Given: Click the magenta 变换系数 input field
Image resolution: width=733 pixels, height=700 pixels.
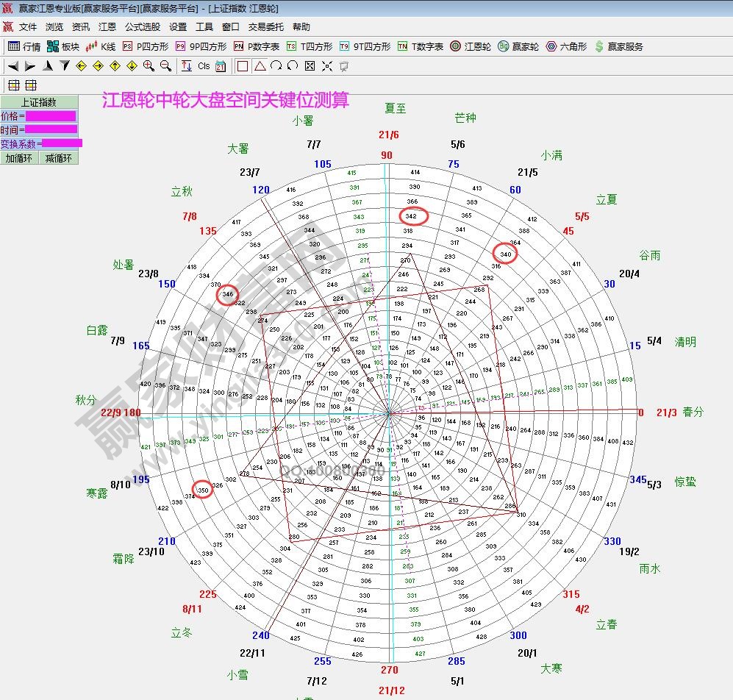Looking at the screenshot, I should tap(62, 143).
